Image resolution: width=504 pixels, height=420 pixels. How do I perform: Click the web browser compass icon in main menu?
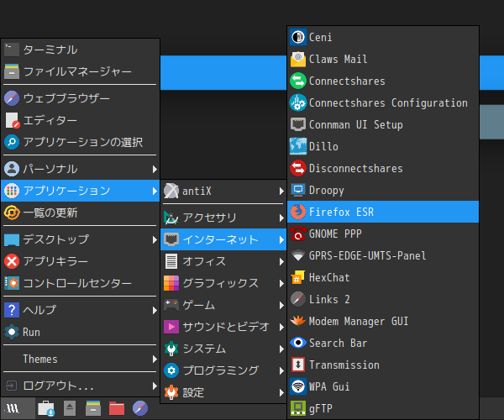(x=12, y=98)
